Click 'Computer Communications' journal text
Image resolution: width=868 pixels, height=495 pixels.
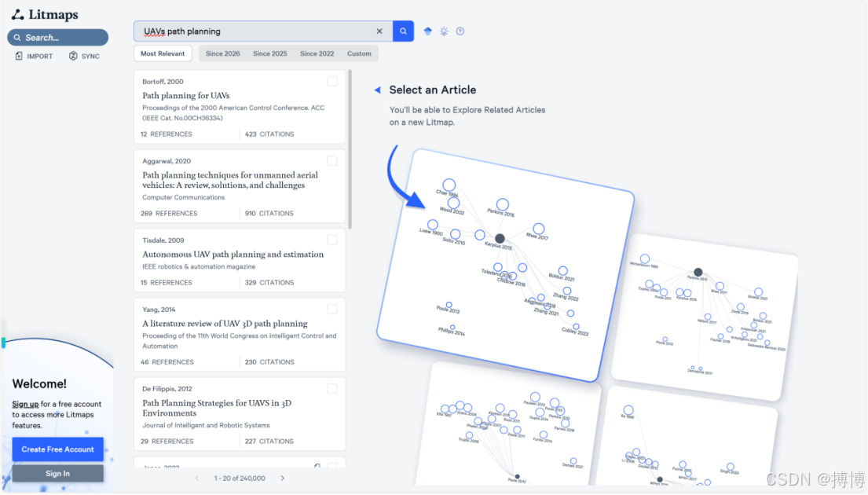point(183,197)
